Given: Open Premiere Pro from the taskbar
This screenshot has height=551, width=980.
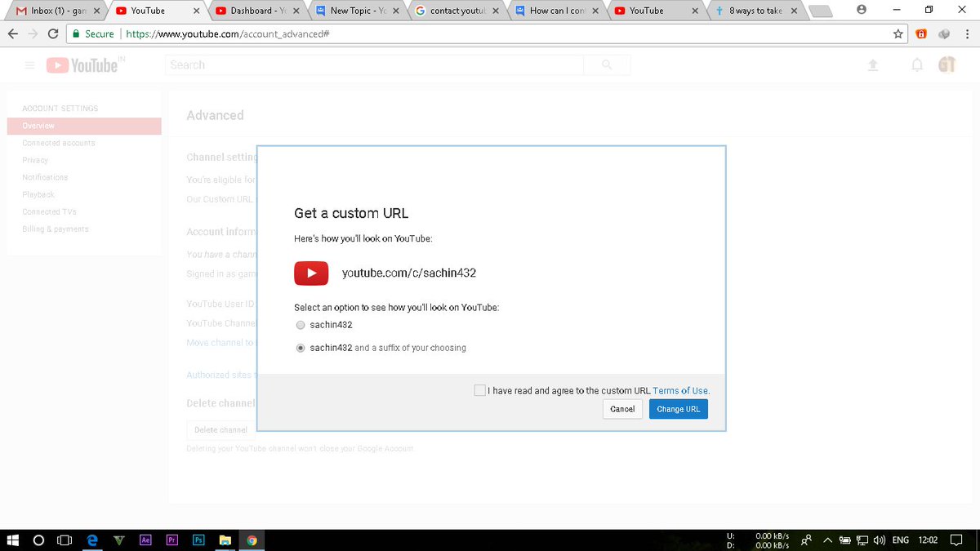Looking at the screenshot, I should [x=172, y=540].
